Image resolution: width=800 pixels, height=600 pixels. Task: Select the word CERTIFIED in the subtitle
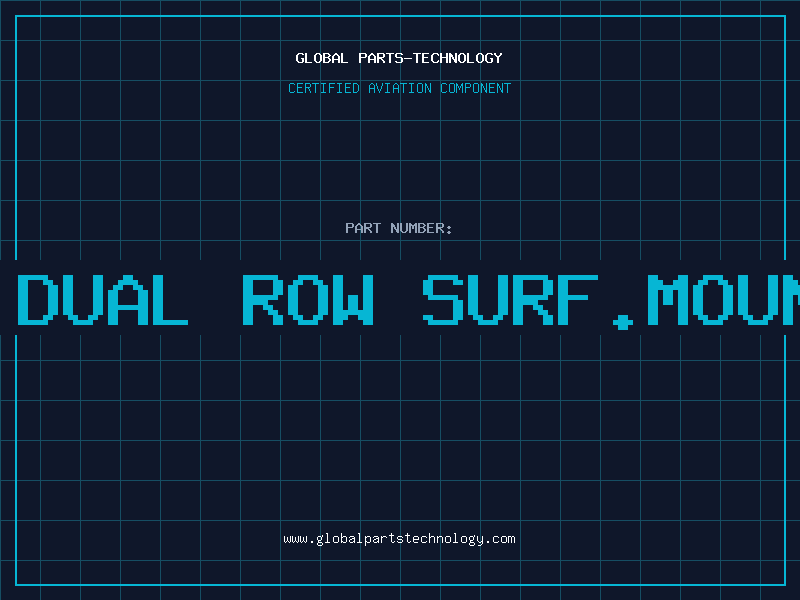324,89
